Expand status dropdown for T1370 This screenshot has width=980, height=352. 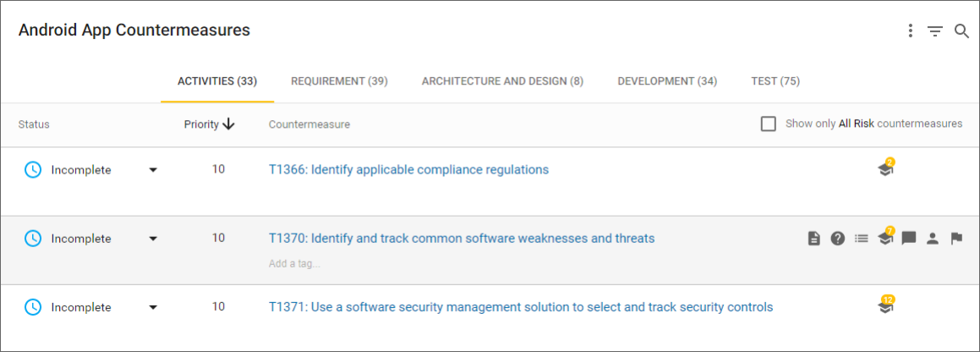pyautogui.click(x=153, y=239)
